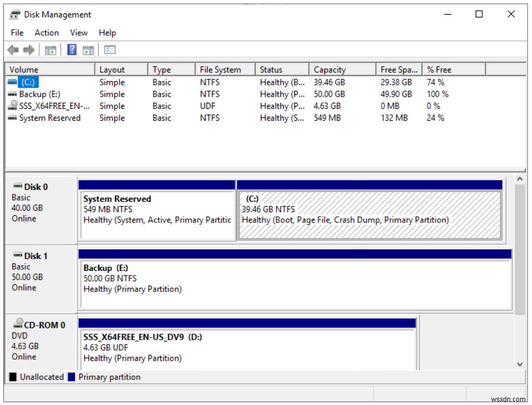Open the View menu

tap(78, 32)
